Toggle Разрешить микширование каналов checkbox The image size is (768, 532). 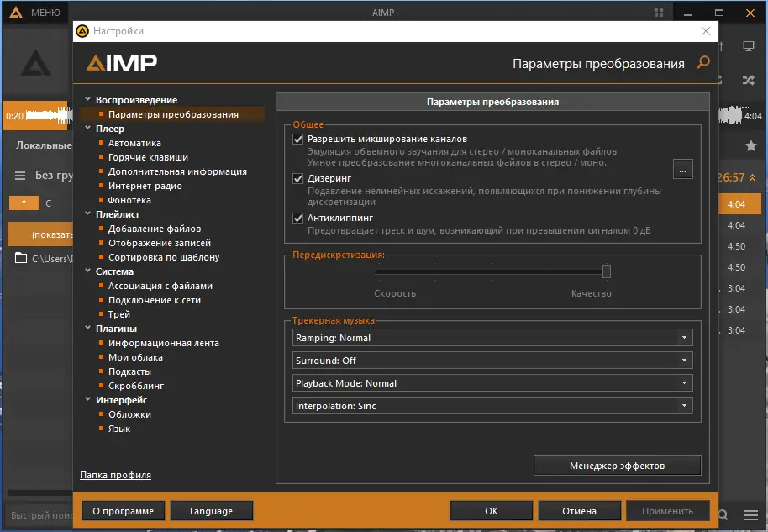tap(297, 140)
